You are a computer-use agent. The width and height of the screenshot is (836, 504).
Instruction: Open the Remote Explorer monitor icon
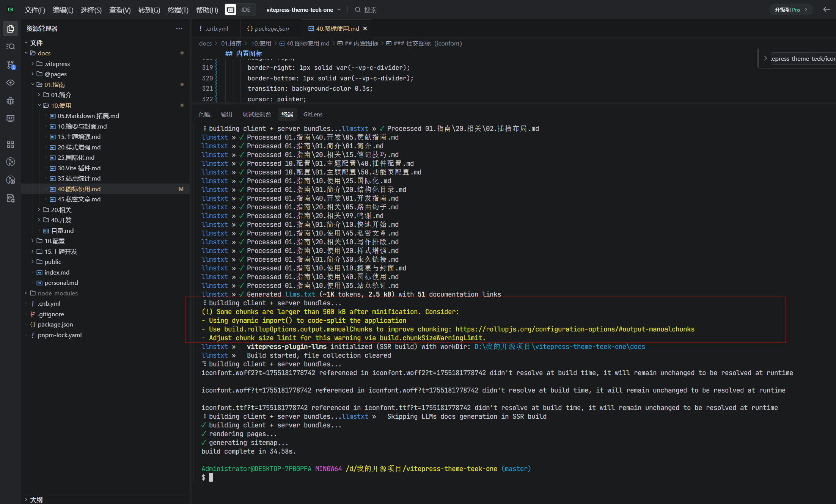point(11,119)
